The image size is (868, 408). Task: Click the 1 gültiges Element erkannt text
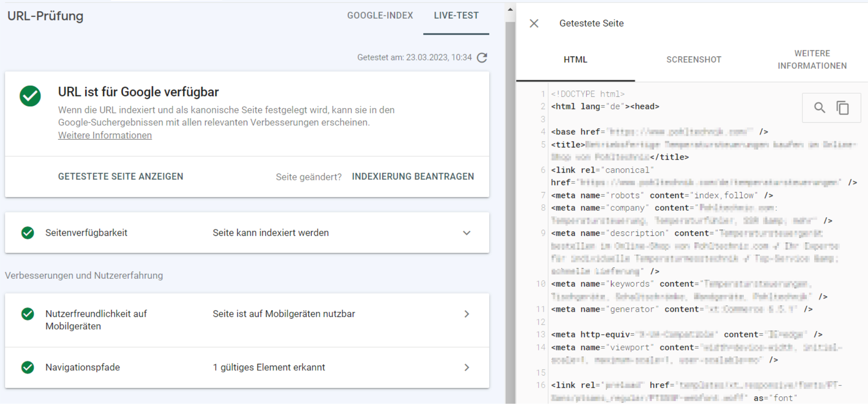pos(269,367)
